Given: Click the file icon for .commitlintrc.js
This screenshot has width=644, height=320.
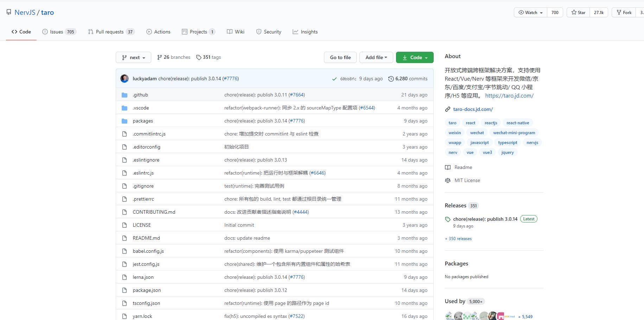Looking at the screenshot, I should point(125,134).
